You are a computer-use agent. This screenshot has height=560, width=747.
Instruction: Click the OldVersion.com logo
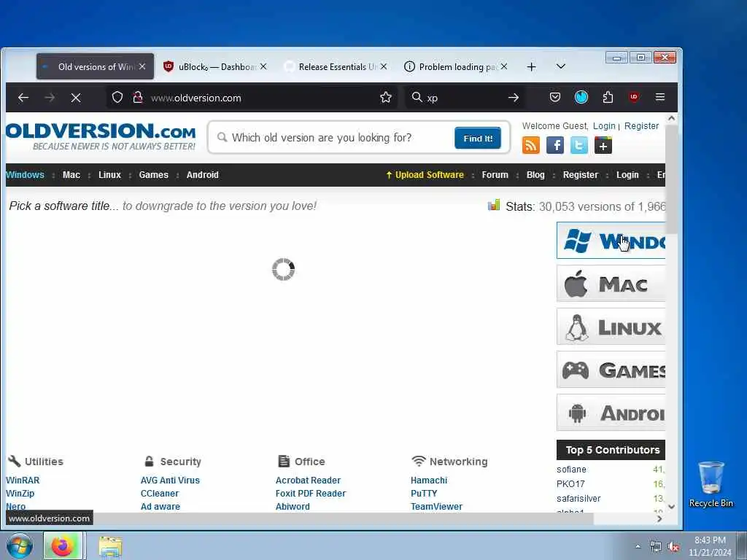pyautogui.click(x=101, y=136)
